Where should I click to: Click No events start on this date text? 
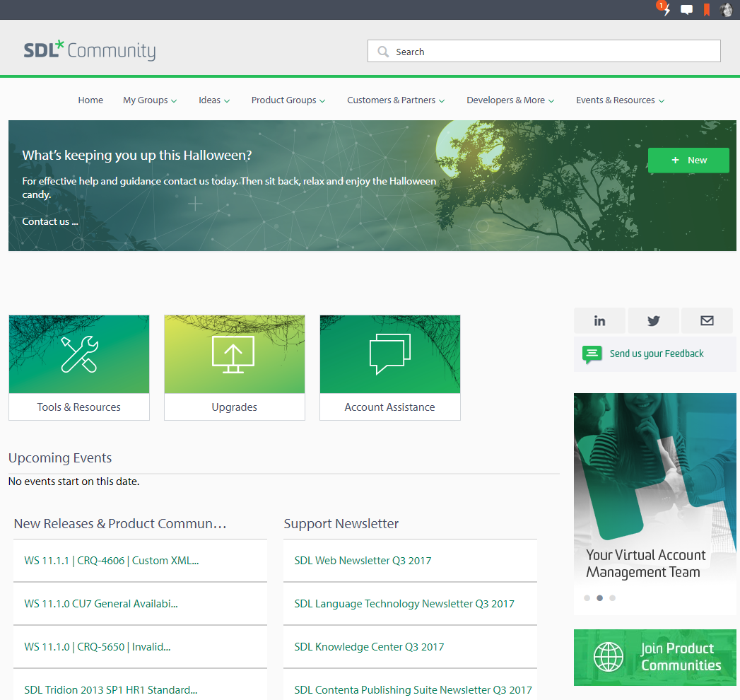pyautogui.click(x=74, y=482)
